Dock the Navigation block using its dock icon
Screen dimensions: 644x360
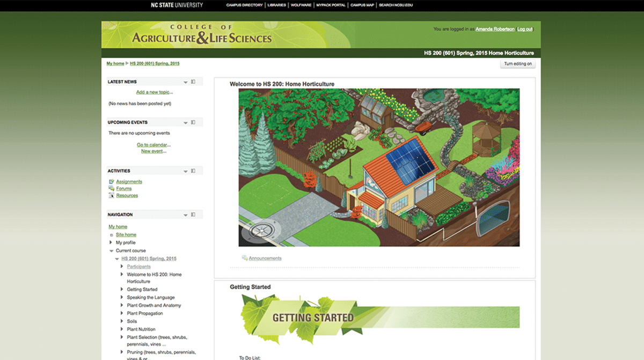tap(193, 214)
